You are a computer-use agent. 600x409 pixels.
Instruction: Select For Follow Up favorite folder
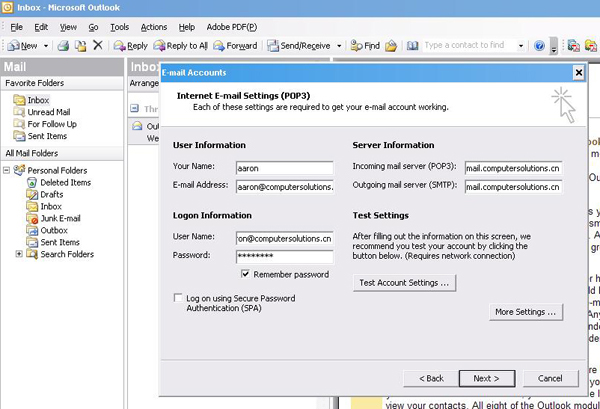point(45,124)
